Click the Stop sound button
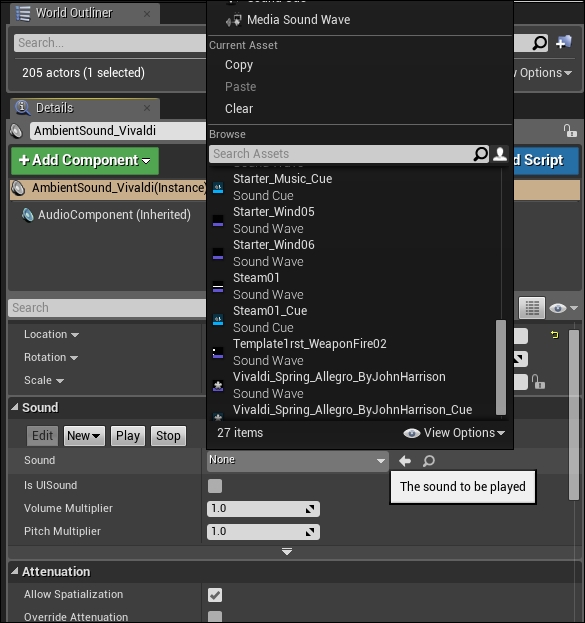The image size is (585, 623). pyautogui.click(x=168, y=436)
